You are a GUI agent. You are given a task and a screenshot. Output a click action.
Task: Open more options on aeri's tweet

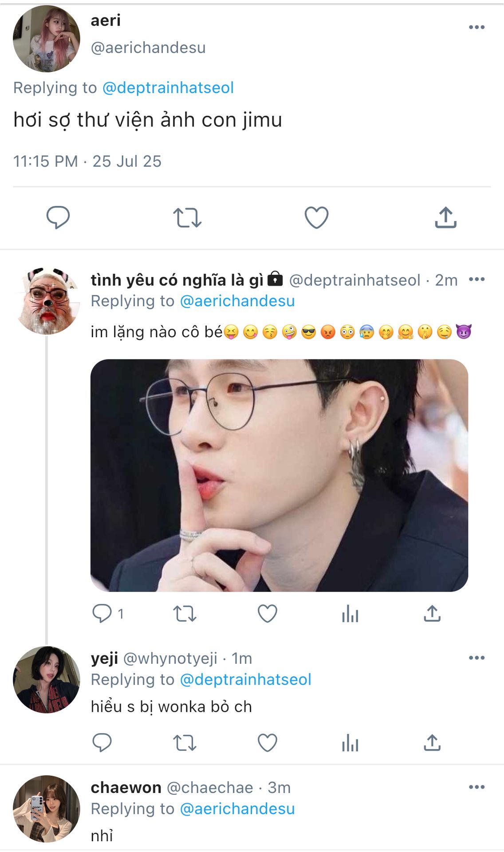coord(476,28)
